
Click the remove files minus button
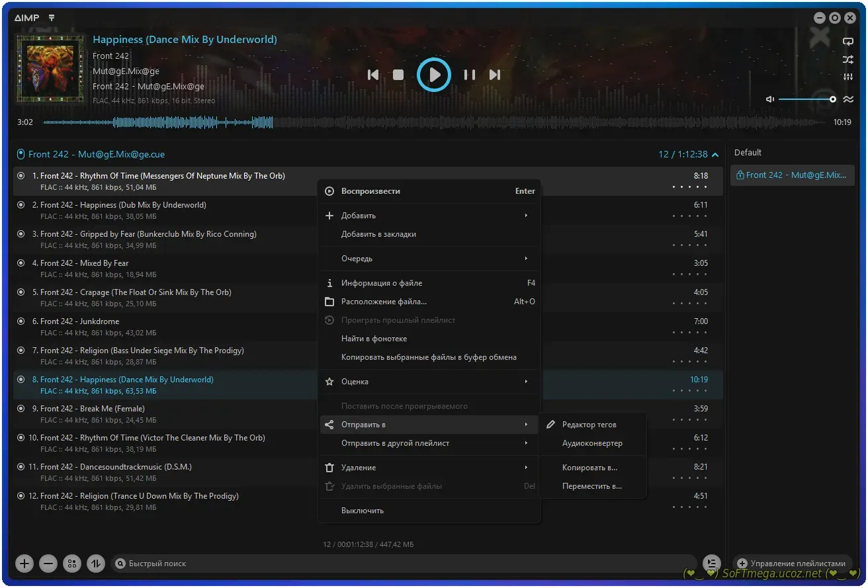click(48, 564)
